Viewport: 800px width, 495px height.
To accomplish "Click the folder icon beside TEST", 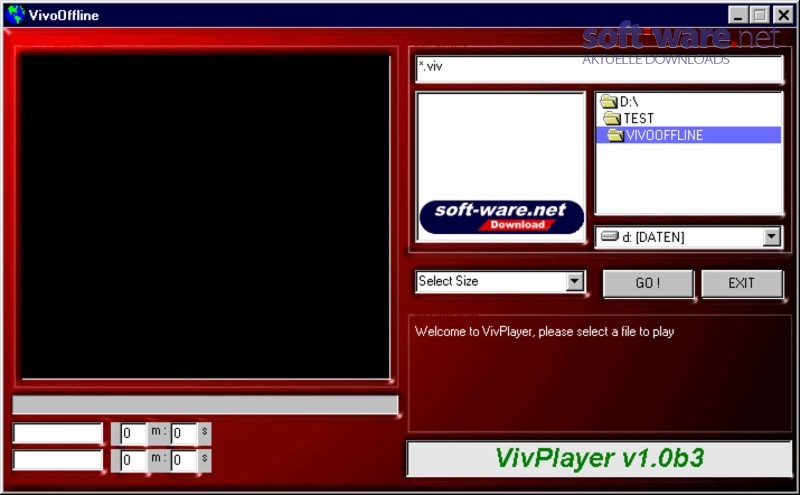I will tap(612, 118).
